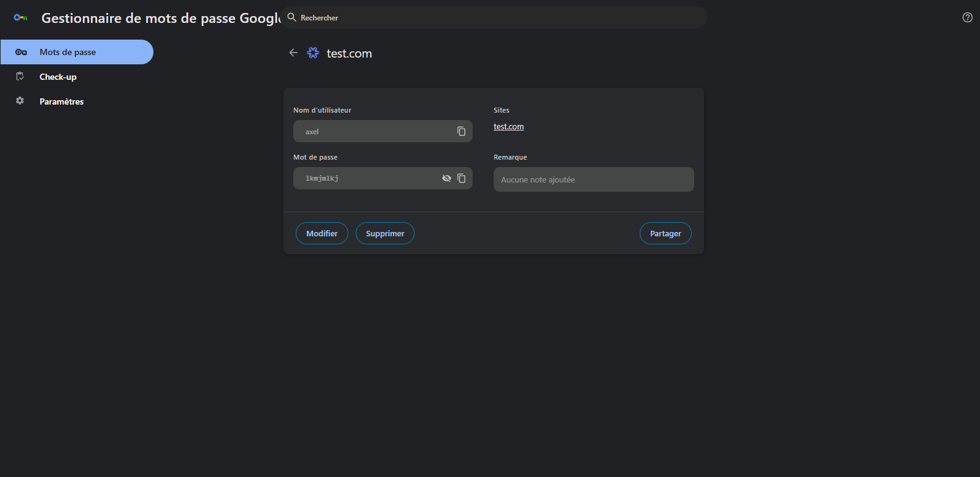This screenshot has width=980, height=477.
Task: Focus the Rechercher search field
Action: click(x=495, y=17)
